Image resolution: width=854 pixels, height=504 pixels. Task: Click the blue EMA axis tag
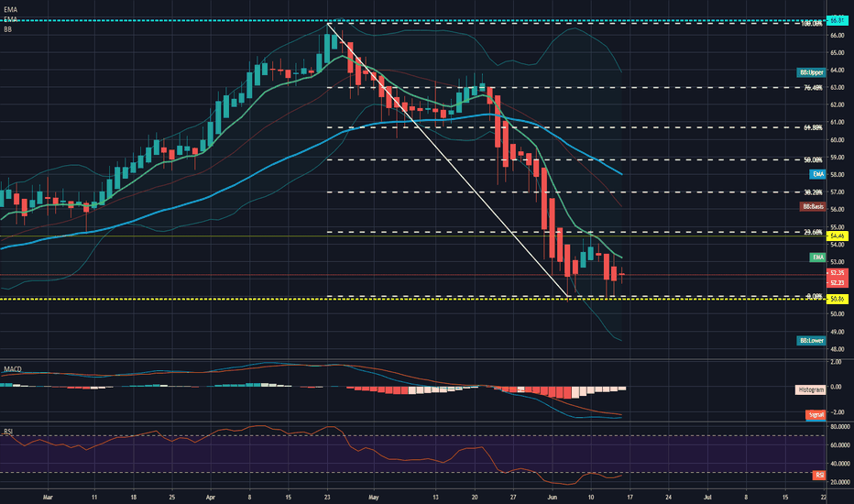(x=818, y=174)
